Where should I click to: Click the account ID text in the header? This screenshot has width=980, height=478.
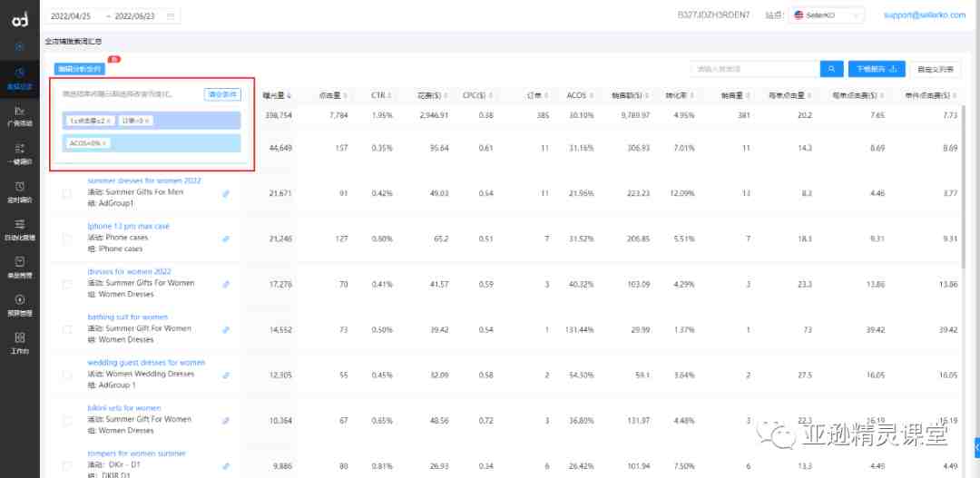pos(714,15)
